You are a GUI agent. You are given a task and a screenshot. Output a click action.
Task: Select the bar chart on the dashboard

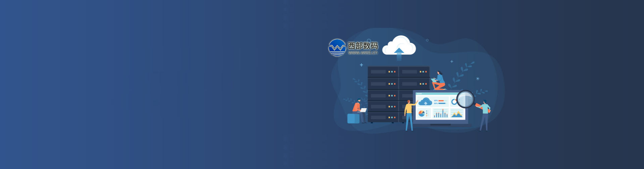tap(440, 114)
